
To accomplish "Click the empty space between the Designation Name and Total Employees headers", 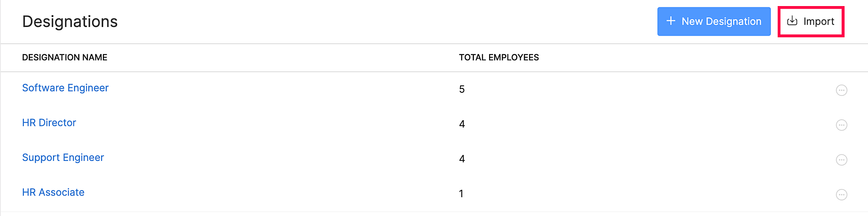I will point(282,57).
